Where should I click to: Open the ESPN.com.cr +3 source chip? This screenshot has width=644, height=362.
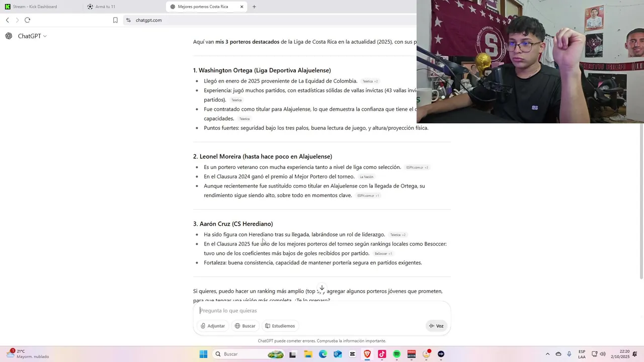click(x=417, y=167)
